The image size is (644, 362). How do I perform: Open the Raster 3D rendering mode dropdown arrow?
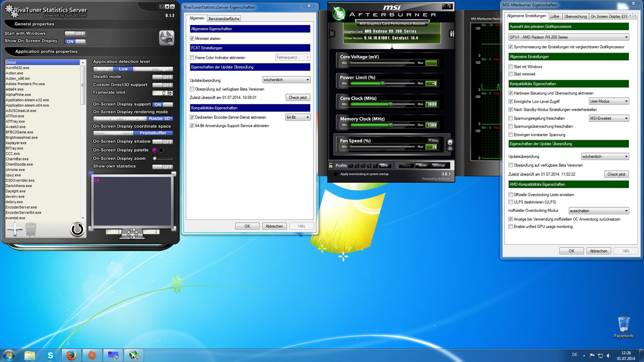pyautogui.click(x=171, y=118)
